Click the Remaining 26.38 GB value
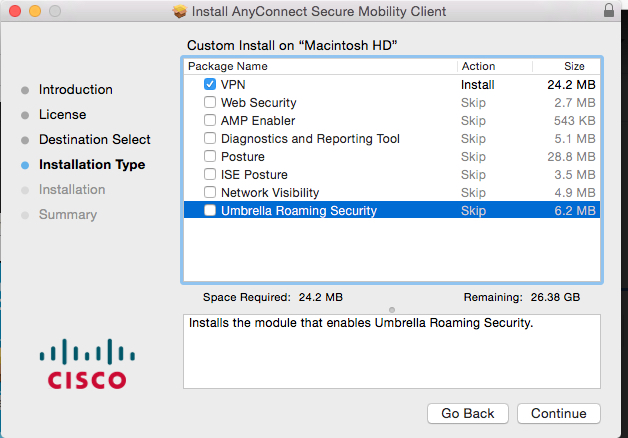Viewport: 628px width, 438px height. click(x=555, y=297)
